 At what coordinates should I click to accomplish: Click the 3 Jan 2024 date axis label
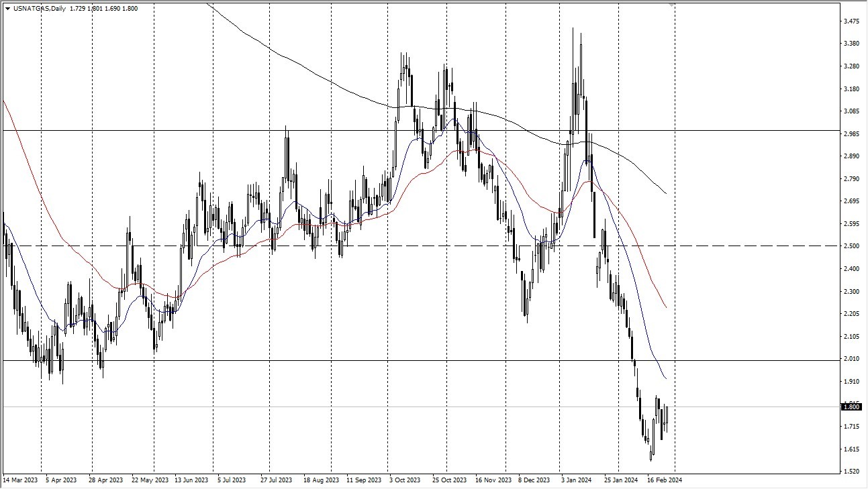(x=575, y=480)
